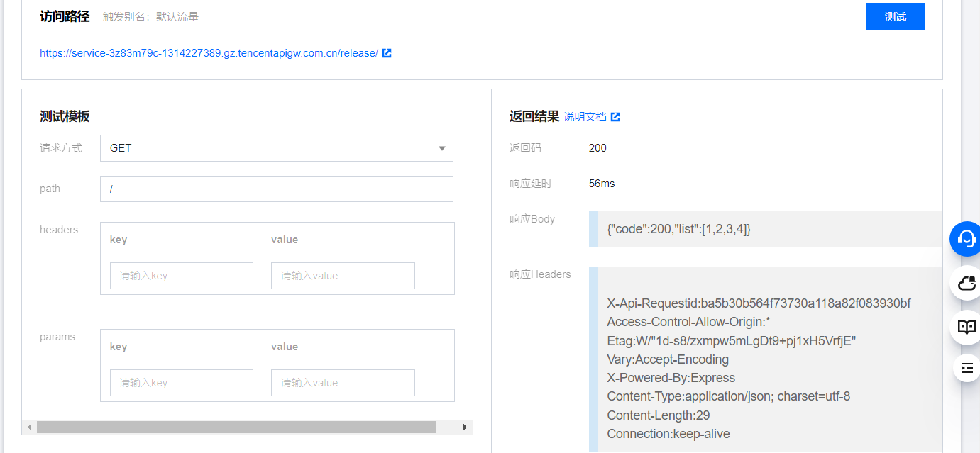
Task: Click external link icon next to access URL
Action: [x=387, y=53]
